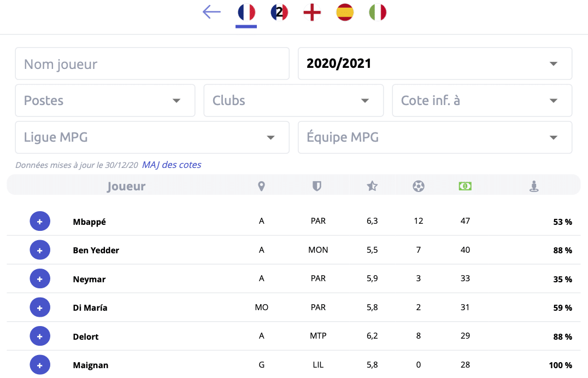Expand the Postes dropdown
This screenshot has width=588, height=378.
[105, 101]
